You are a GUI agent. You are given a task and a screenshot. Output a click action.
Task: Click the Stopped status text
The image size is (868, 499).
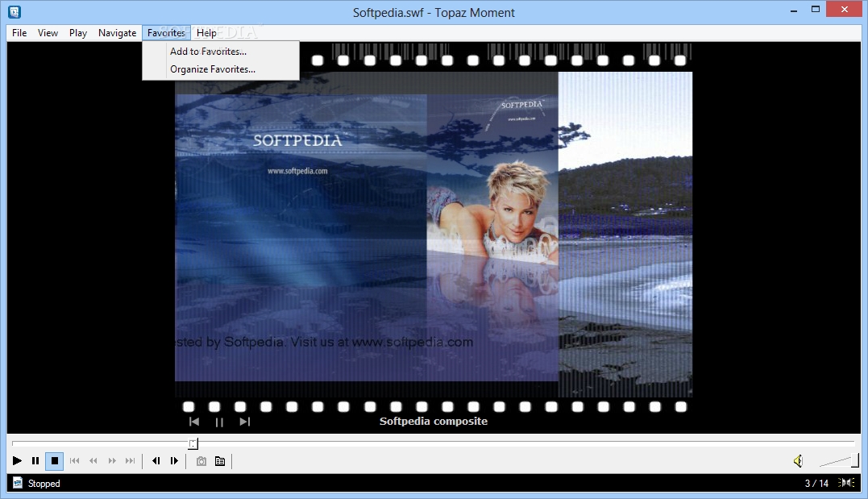click(44, 484)
